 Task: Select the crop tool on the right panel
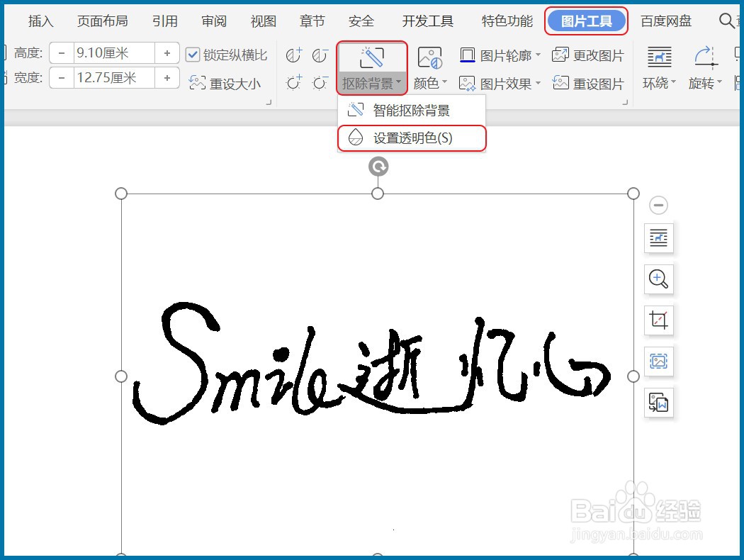[658, 320]
